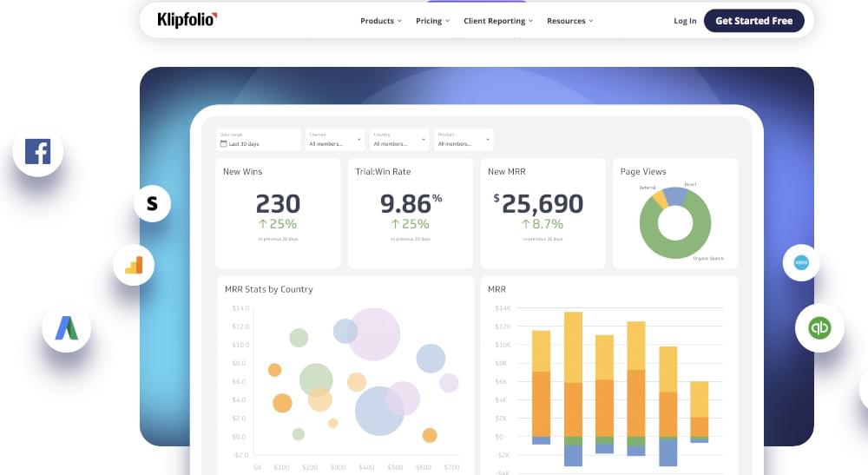Click the 8.7% increase under New MRR
The width and height of the screenshot is (868, 475).
point(542,224)
